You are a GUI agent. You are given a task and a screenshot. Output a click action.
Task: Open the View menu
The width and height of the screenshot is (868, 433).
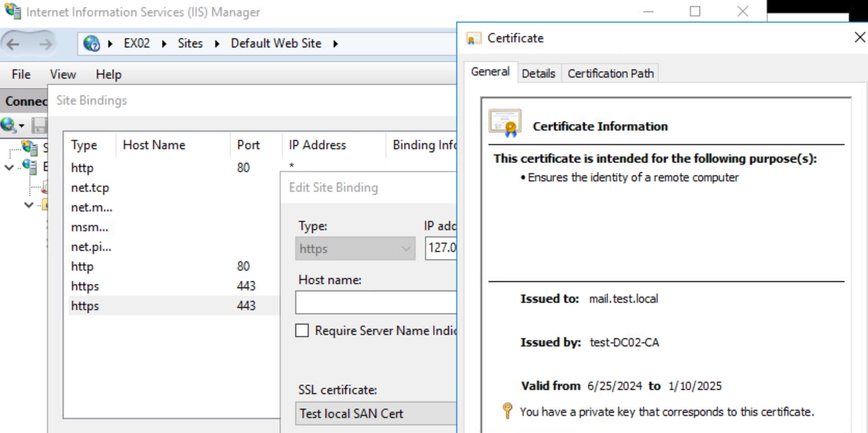pos(63,74)
